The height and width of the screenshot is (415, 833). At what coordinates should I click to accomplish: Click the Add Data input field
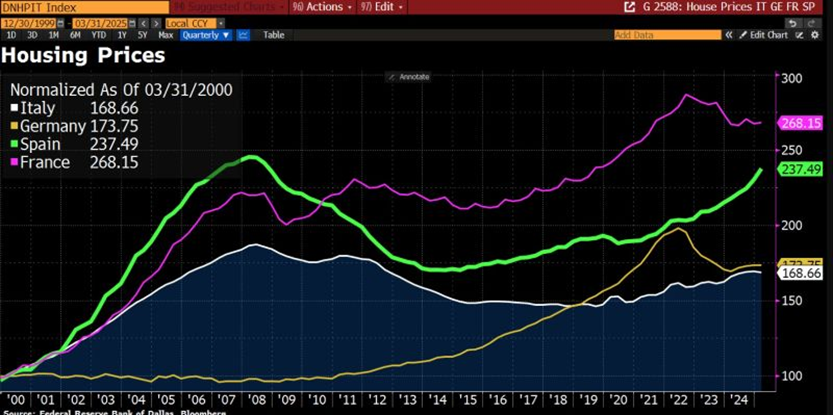point(662,35)
